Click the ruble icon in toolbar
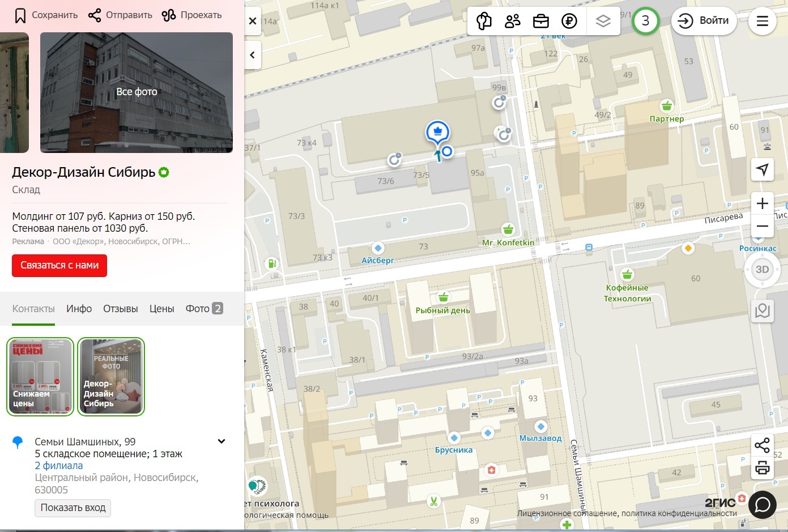The image size is (788, 532). point(569,21)
